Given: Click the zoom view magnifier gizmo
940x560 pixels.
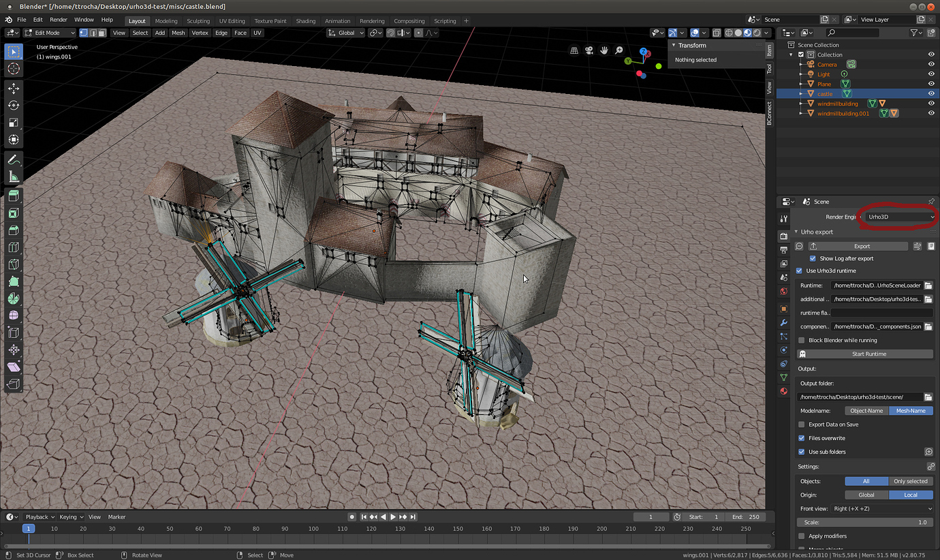Looking at the screenshot, I should 619,50.
